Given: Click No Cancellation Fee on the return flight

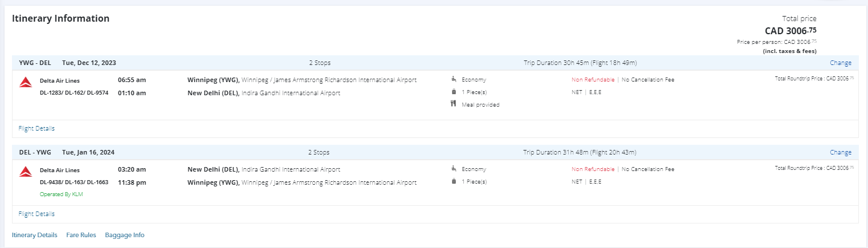Looking at the screenshot, I should click(647, 169).
